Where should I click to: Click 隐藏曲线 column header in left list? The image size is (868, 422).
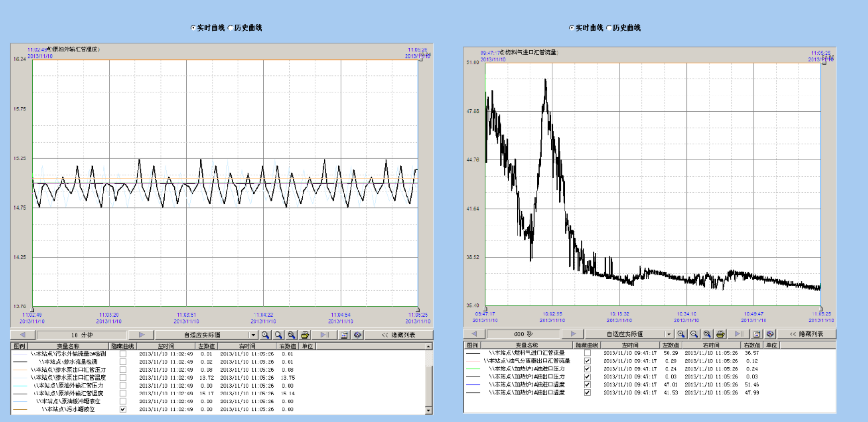coord(123,346)
